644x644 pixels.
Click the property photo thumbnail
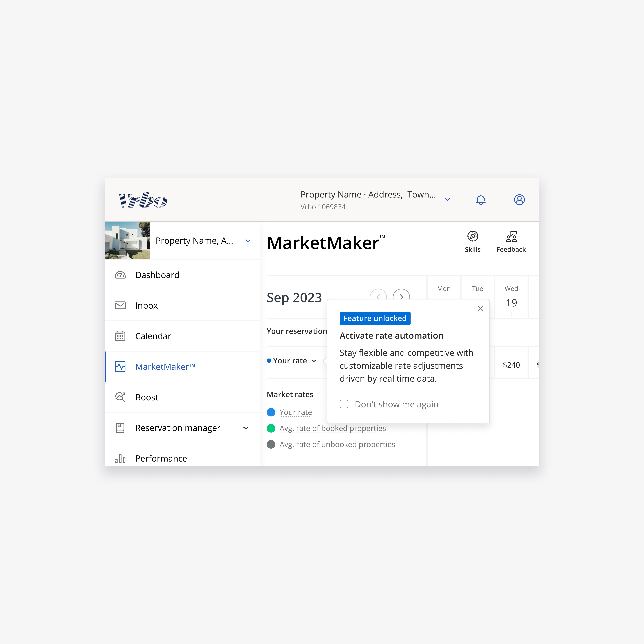coord(128,240)
